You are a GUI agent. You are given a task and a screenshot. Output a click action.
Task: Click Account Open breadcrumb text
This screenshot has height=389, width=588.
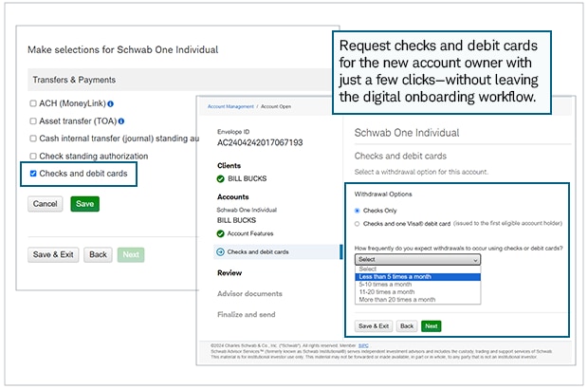[x=276, y=106]
